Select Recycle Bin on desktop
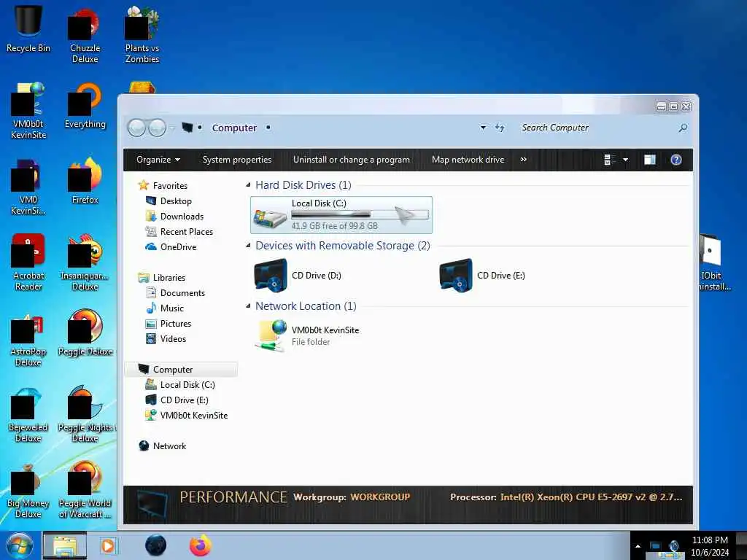The height and width of the screenshot is (560, 747). [x=28, y=29]
